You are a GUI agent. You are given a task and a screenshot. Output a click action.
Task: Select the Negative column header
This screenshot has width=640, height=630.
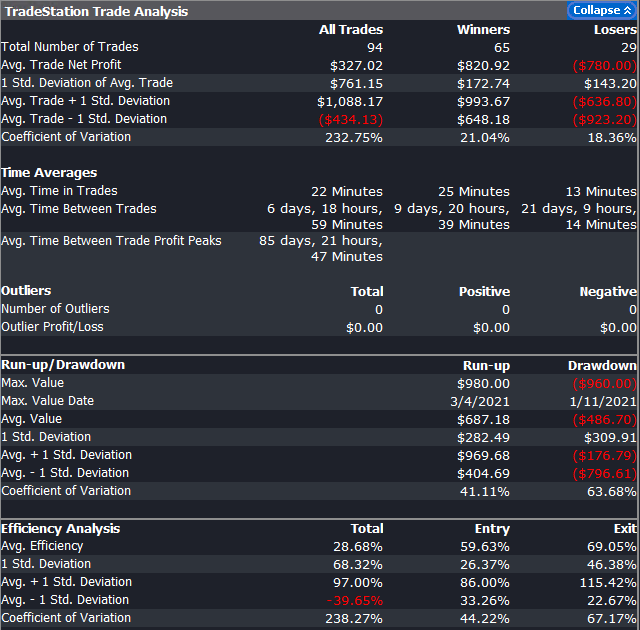pos(608,291)
